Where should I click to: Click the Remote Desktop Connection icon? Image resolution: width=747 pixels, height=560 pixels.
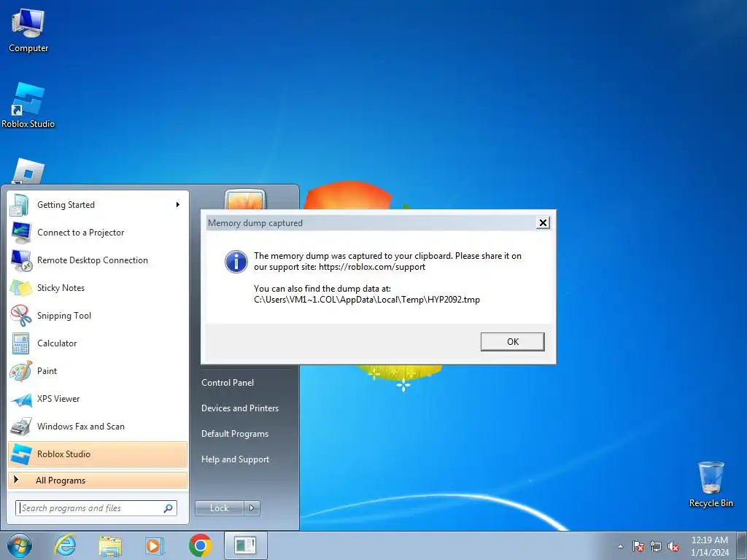coord(21,260)
